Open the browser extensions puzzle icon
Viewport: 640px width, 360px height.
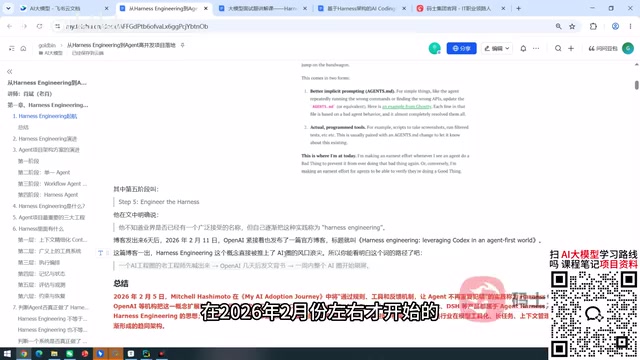coord(593,26)
